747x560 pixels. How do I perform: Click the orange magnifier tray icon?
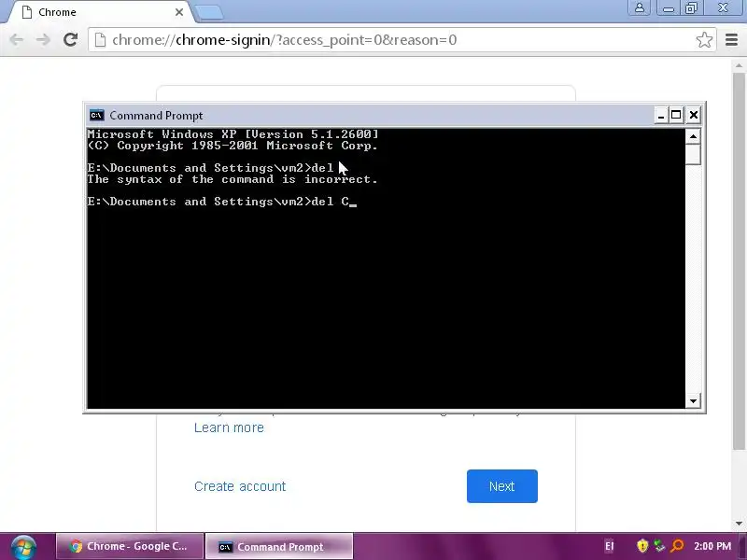(x=677, y=546)
